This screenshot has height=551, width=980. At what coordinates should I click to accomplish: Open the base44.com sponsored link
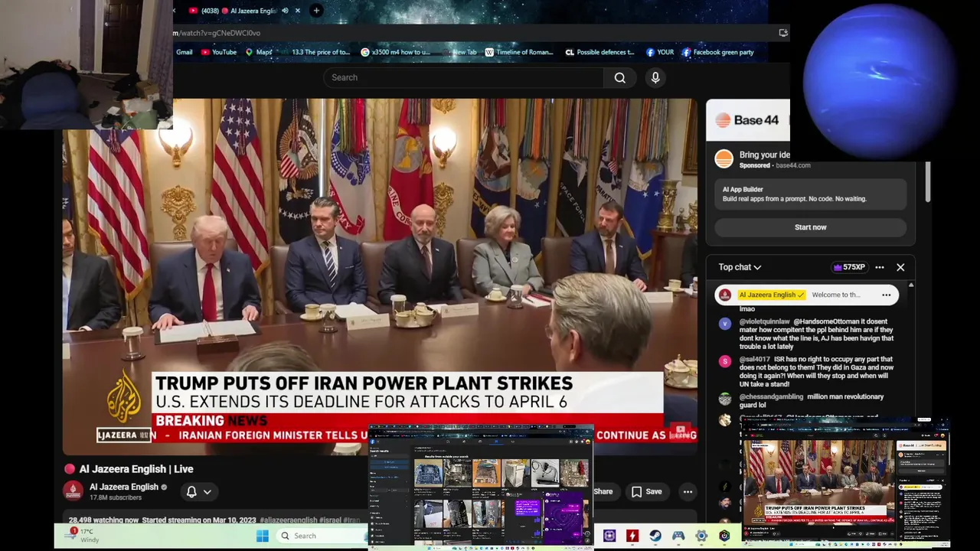792,165
